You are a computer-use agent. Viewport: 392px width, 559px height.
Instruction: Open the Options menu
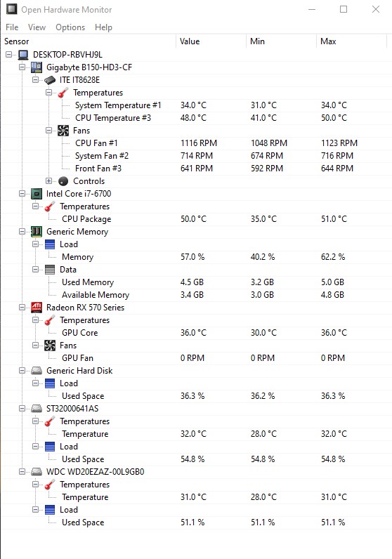point(70,27)
